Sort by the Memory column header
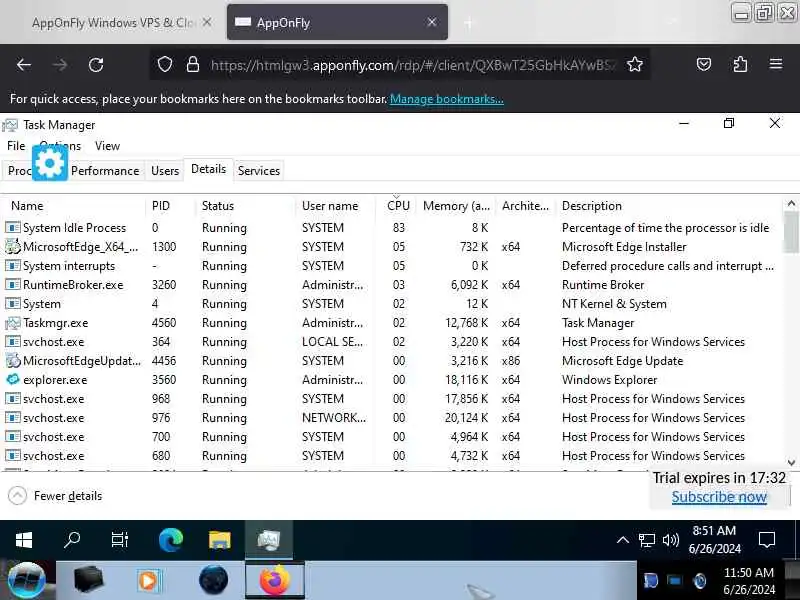This screenshot has height=600, width=800. pyautogui.click(x=455, y=206)
